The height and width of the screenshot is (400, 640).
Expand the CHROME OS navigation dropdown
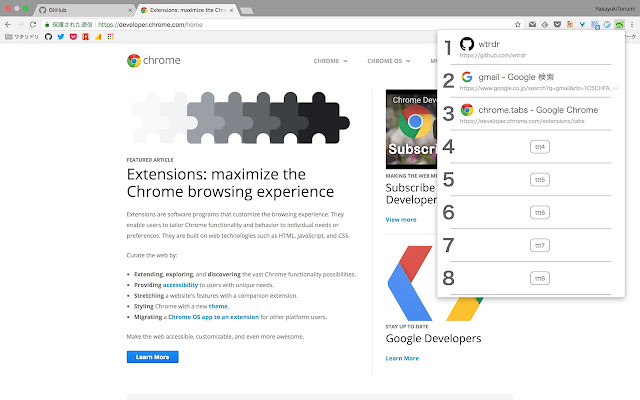point(389,61)
